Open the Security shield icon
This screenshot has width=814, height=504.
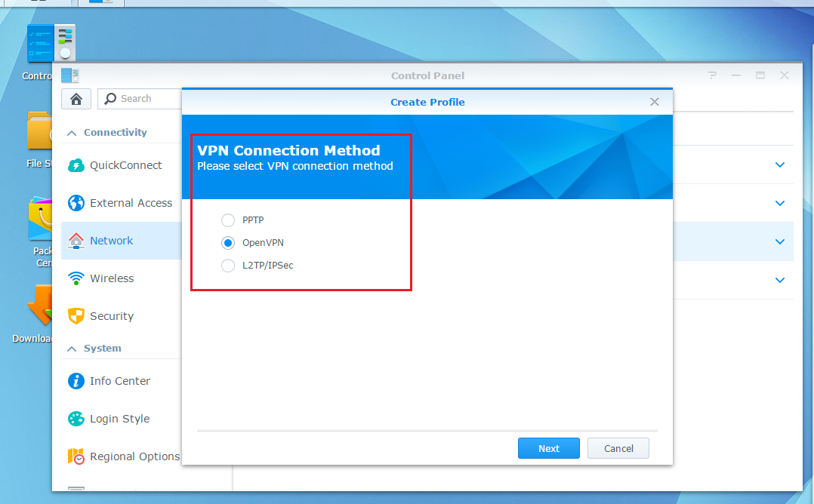[76, 316]
